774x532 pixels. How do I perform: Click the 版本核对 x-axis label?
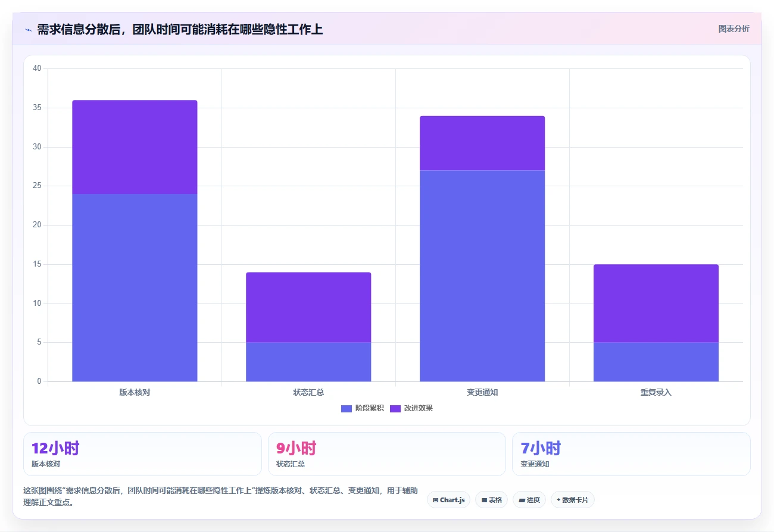point(135,392)
